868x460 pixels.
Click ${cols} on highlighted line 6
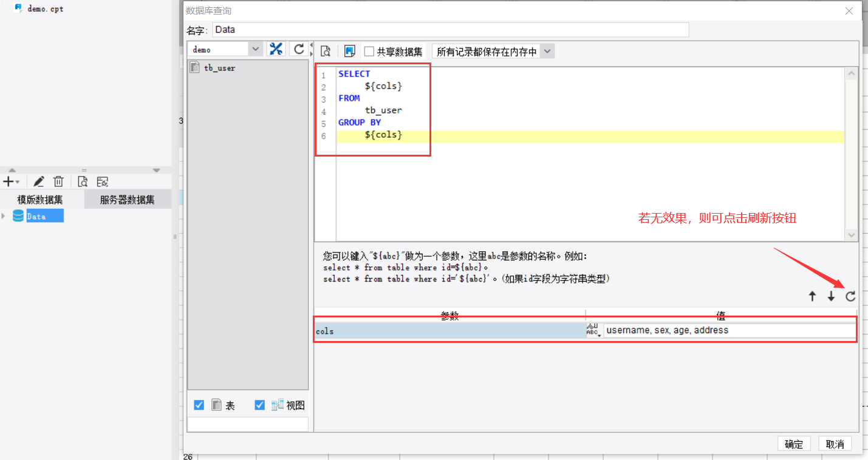coord(383,135)
